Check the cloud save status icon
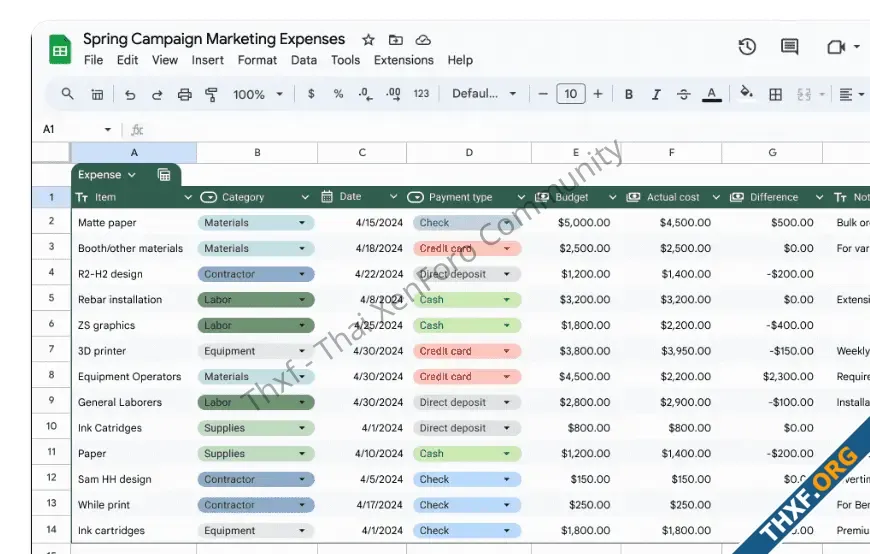Screen dimensions: 870x554 423,40
